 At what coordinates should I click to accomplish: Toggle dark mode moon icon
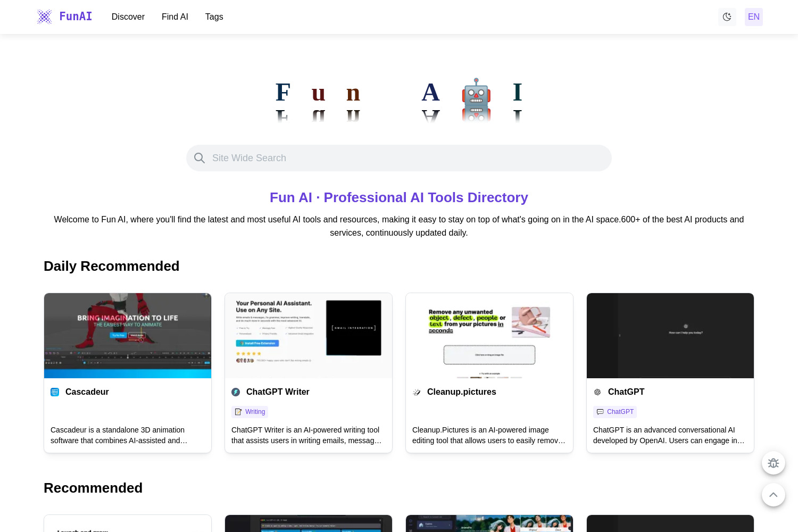(727, 17)
